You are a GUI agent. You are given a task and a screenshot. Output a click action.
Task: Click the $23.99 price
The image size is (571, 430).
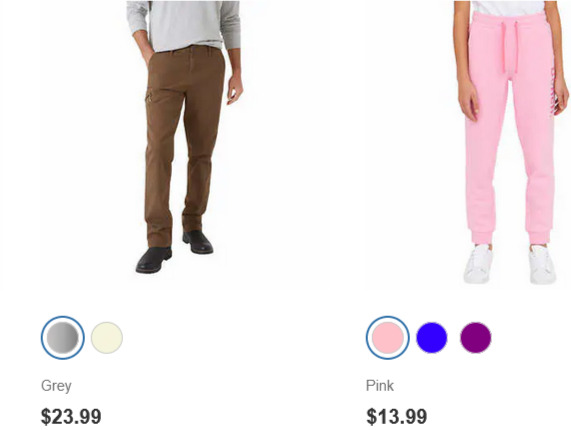tap(71, 417)
